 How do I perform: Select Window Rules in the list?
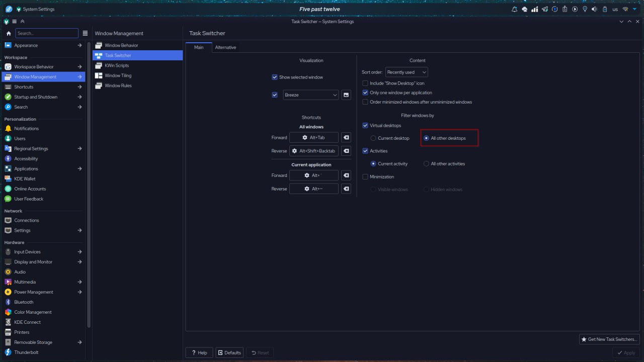pos(118,85)
